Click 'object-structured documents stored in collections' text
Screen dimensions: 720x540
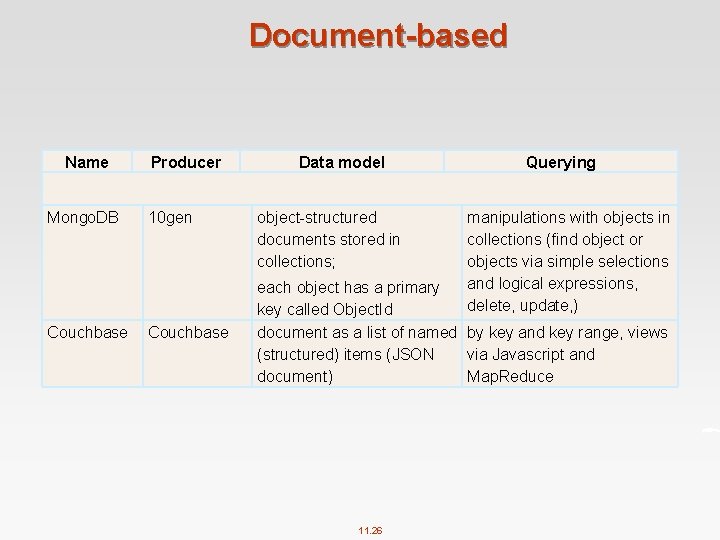329,239
